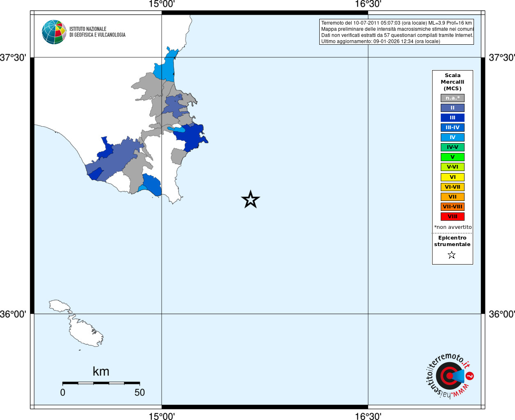This screenshot has height=420, width=515.
Task: Select the intensity V green swatch
Action: click(453, 157)
